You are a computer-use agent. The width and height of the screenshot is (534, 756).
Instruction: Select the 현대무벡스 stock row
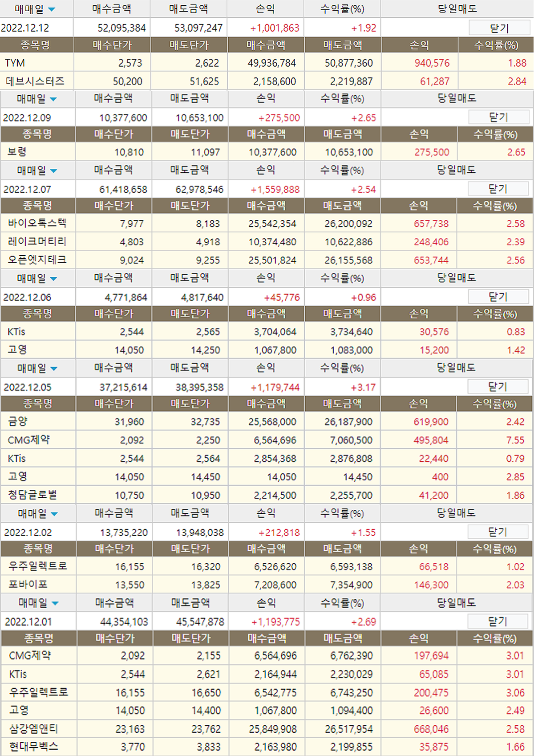pos(34,747)
